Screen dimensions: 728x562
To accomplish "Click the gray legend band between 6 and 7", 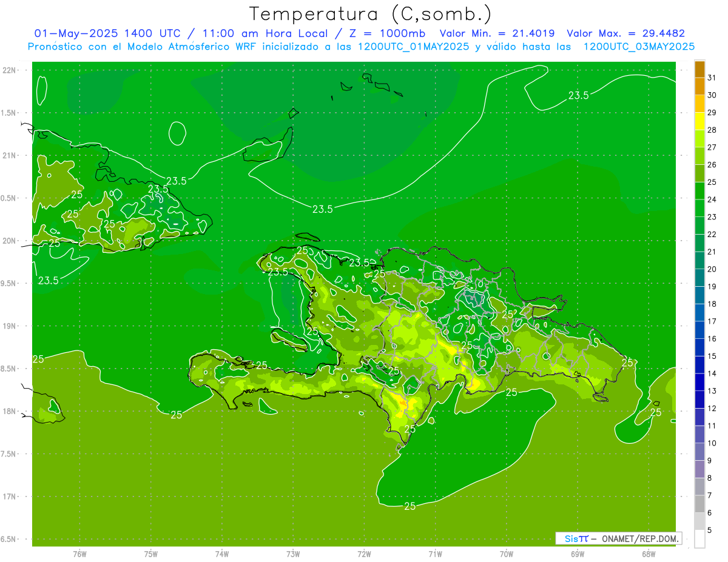I will pos(699,504).
